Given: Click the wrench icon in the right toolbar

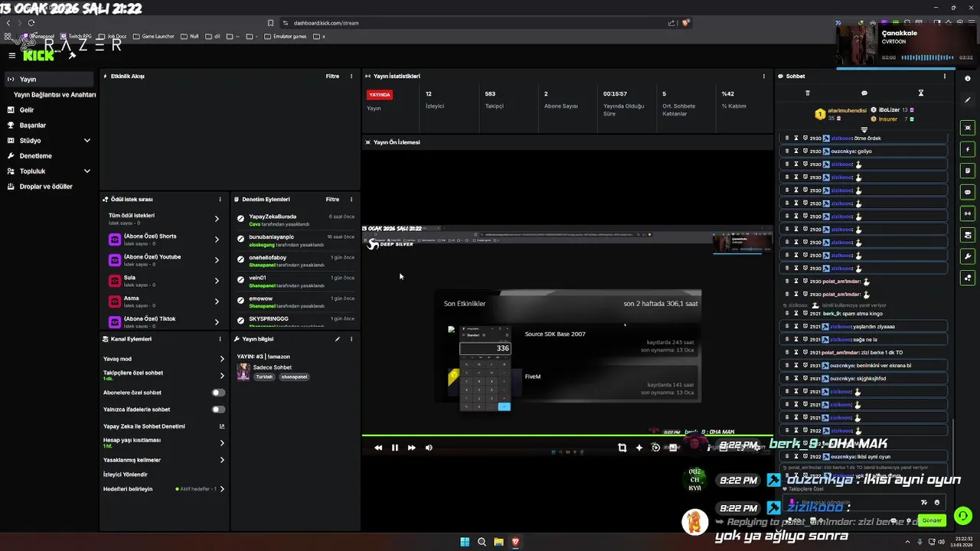Looking at the screenshot, I should point(968,256).
